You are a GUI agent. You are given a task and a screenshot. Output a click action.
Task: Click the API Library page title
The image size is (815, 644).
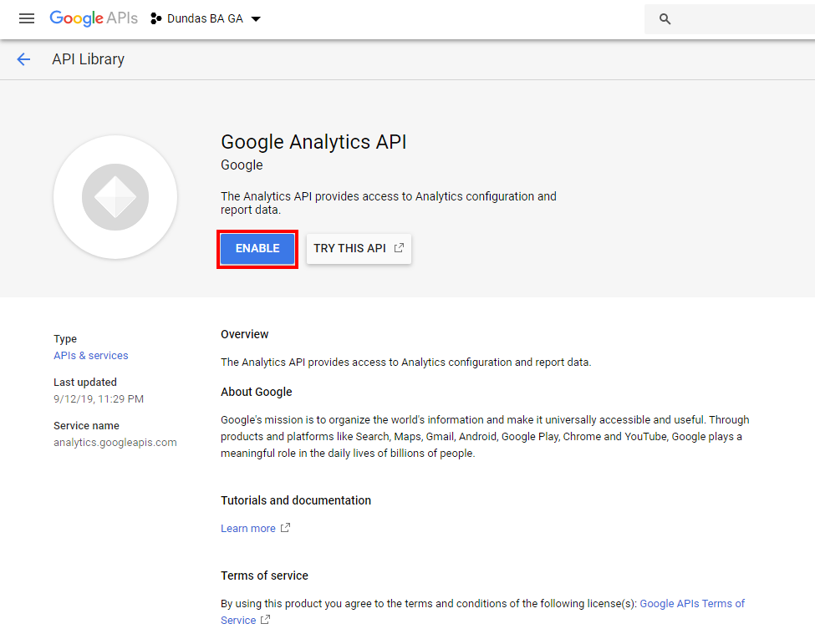coord(88,59)
